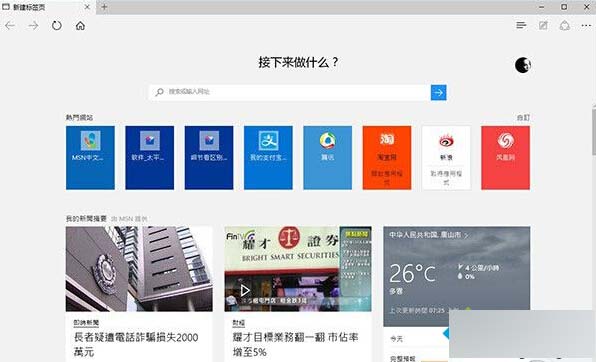Click the search or address input box
This screenshot has height=362, width=596.
(x=290, y=92)
